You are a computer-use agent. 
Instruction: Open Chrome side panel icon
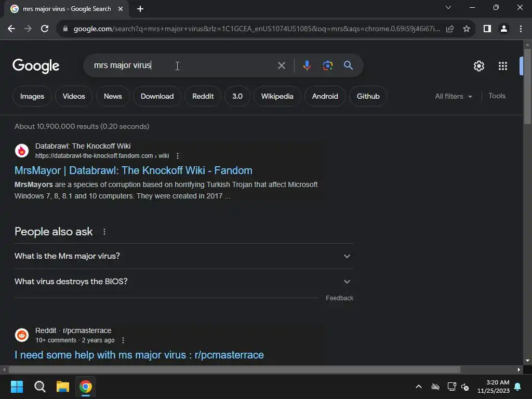tap(487, 29)
